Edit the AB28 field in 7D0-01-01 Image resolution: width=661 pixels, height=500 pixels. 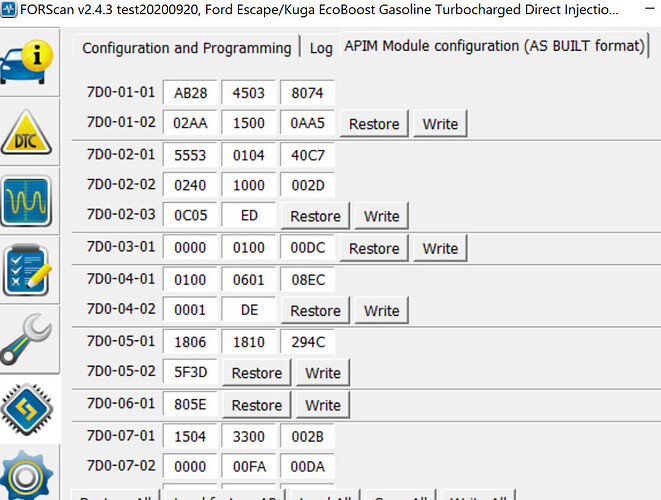(x=190, y=92)
